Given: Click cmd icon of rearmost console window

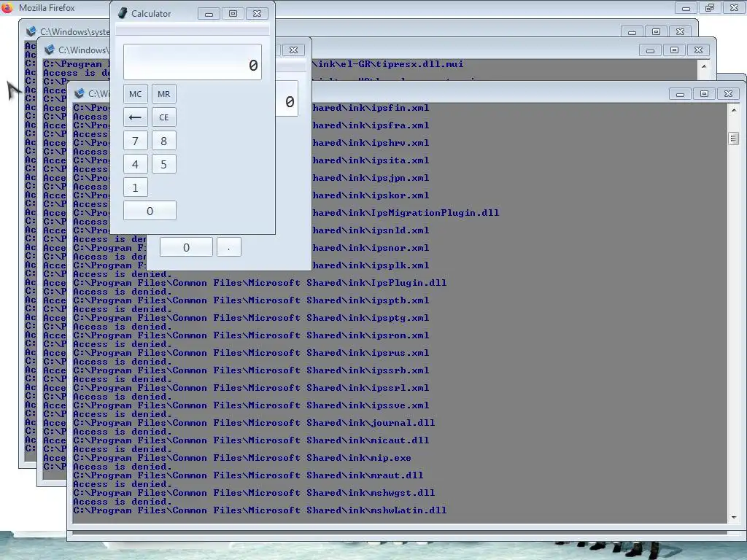Looking at the screenshot, I should point(31,31).
